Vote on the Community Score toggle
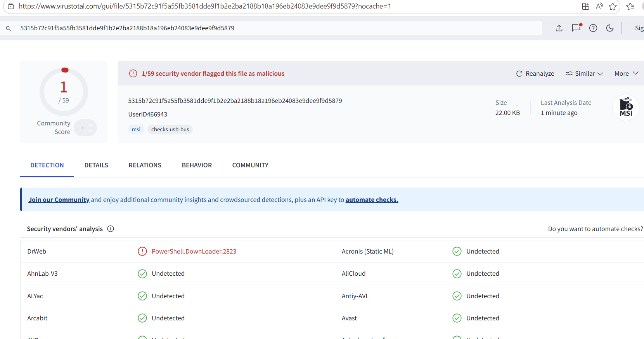The width and height of the screenshot is (644, 339). point(85,128)
